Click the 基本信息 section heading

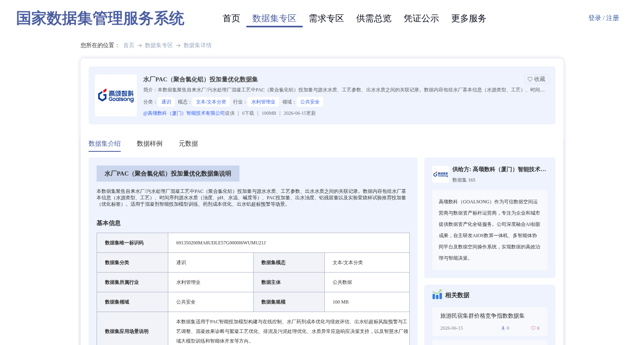[109, 223]
